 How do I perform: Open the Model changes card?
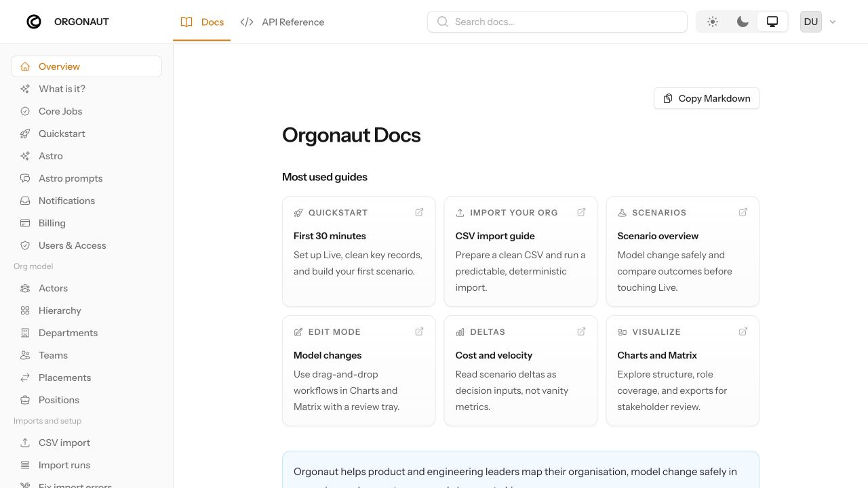click(x=359, y=371)
